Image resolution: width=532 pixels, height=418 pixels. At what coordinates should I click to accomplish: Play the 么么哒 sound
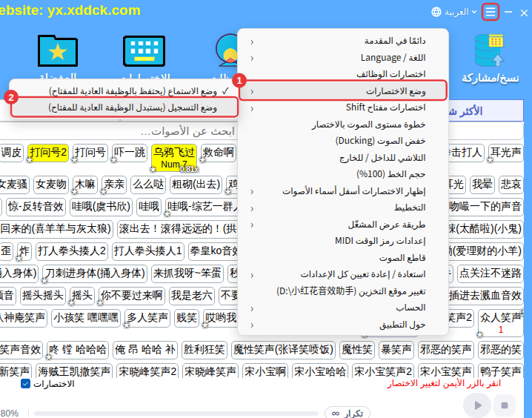[x=148, y=185]
